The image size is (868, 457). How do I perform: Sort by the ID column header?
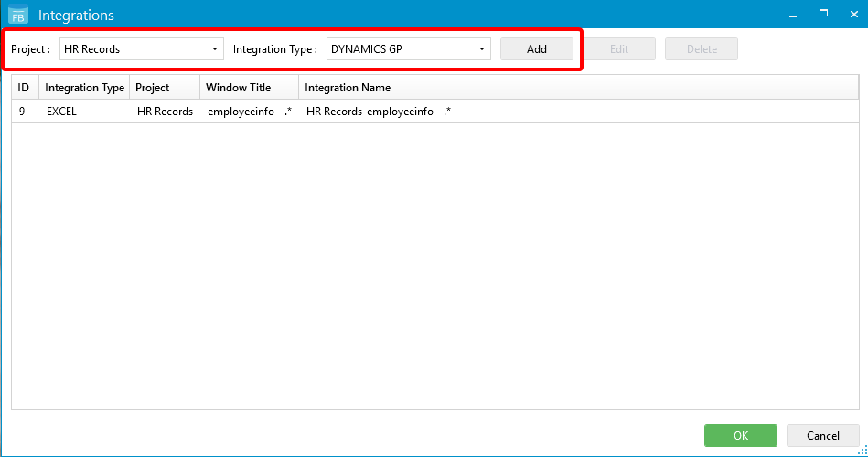(24, 88)
